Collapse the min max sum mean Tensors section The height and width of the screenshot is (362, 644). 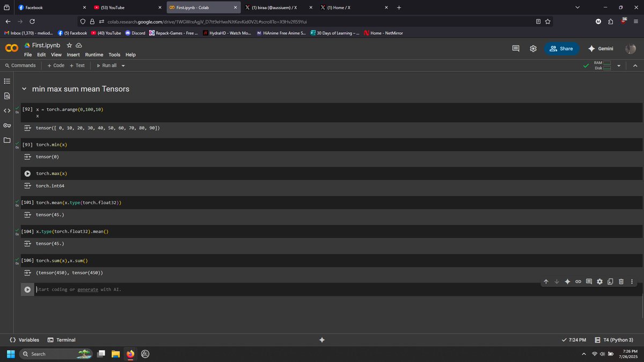pos(24,89)
